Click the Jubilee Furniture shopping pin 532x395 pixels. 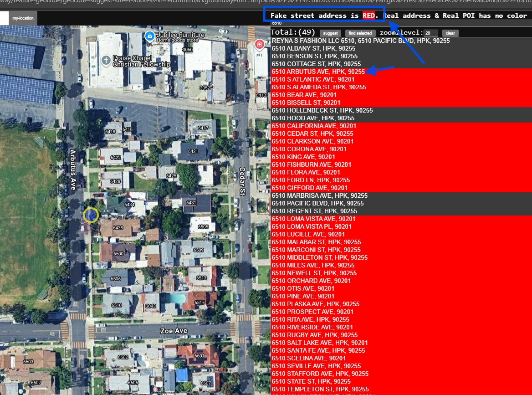pos(149,36)
